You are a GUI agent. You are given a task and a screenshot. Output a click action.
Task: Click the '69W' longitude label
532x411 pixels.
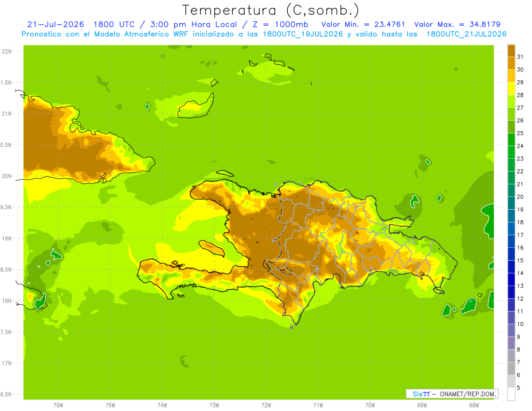click(422, 405)
